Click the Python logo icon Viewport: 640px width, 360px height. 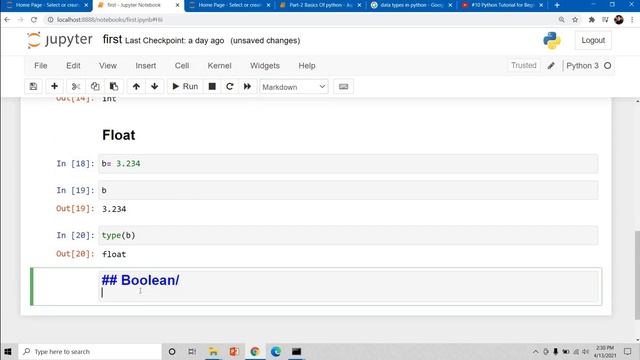(552, 40)
